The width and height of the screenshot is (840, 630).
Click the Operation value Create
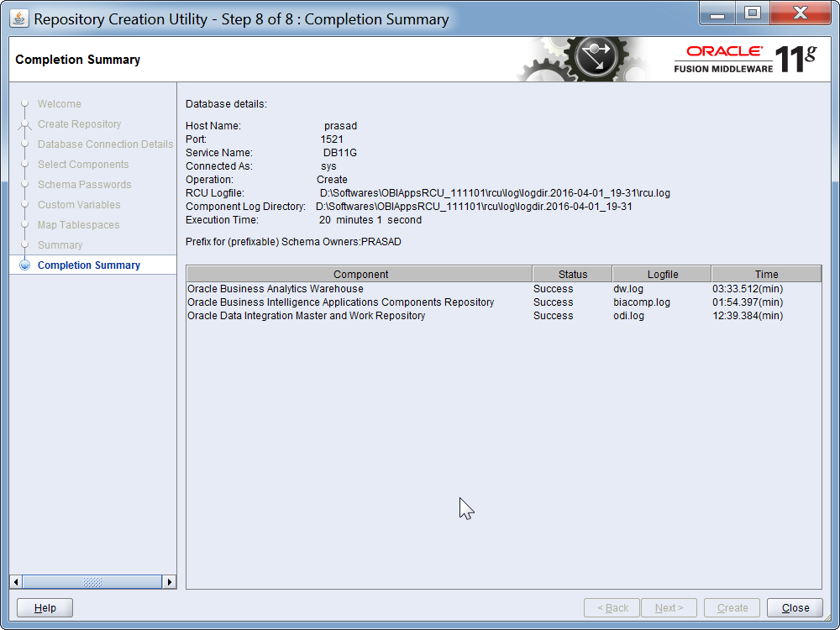pos(332,180)
